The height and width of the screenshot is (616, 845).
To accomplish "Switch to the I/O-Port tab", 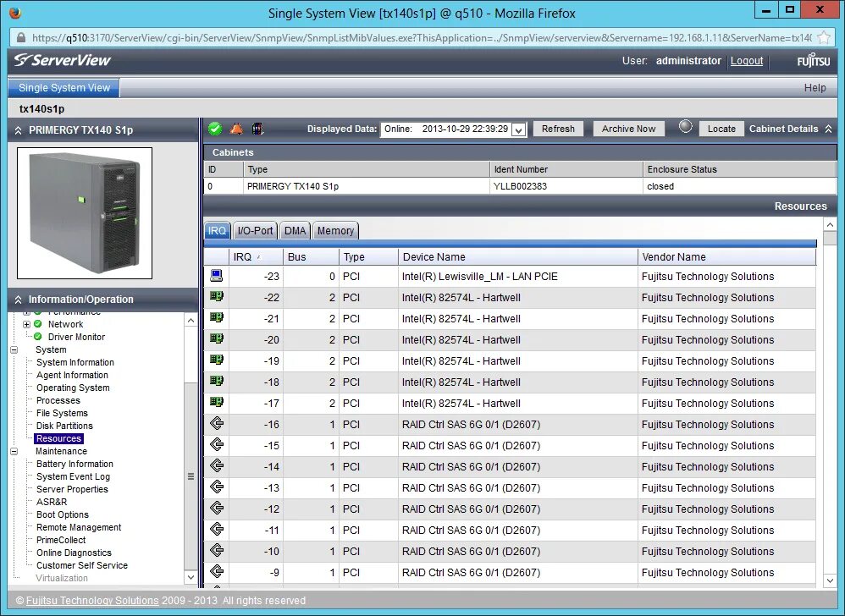I will (255, 230).
